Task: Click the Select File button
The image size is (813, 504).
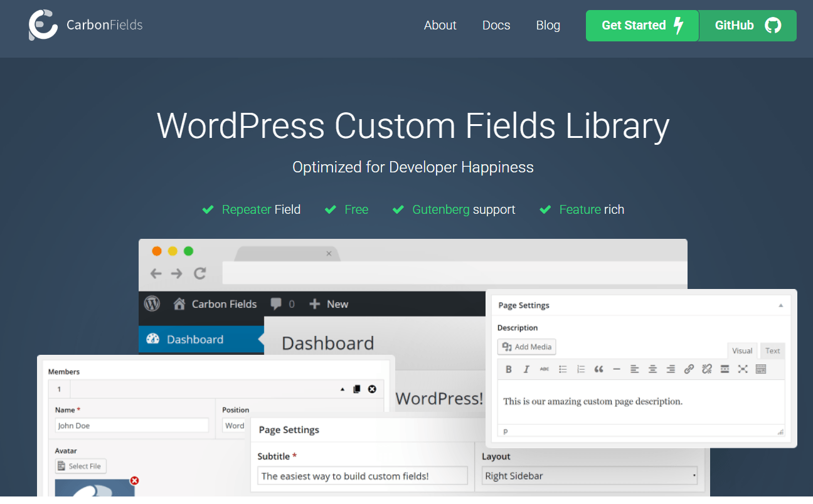Action: (81, 466)
